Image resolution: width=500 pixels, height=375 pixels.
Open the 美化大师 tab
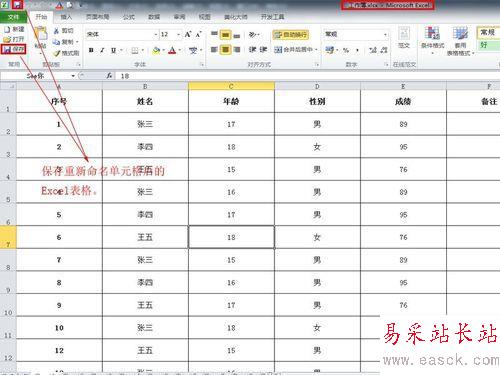(236, 17)
